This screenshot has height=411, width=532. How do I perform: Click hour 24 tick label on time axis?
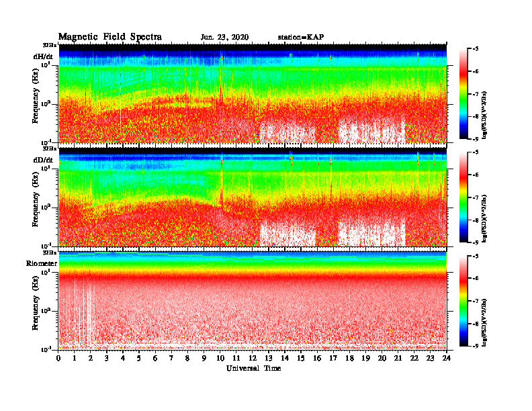click(x=447, y=358)
